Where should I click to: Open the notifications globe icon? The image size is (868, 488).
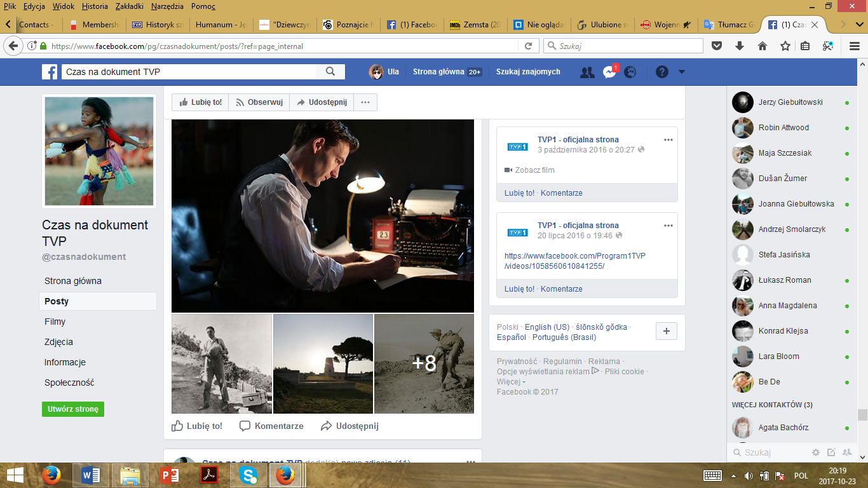click(630, 72)
